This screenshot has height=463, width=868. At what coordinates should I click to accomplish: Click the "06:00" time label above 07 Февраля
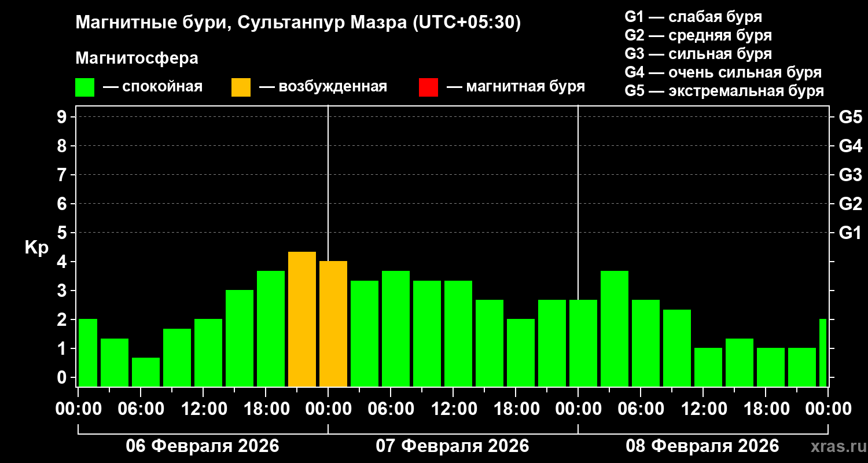tap(391, 409)
